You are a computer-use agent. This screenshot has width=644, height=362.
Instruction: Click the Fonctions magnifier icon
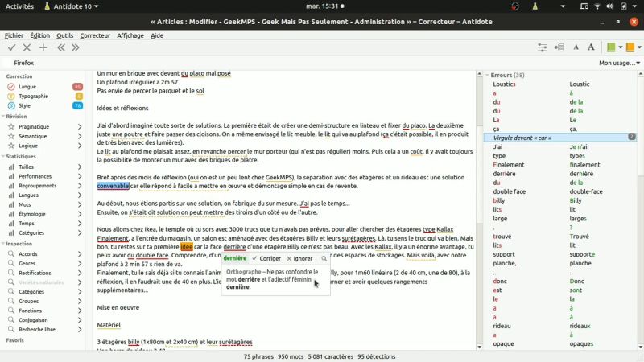(x=11, y=311)
